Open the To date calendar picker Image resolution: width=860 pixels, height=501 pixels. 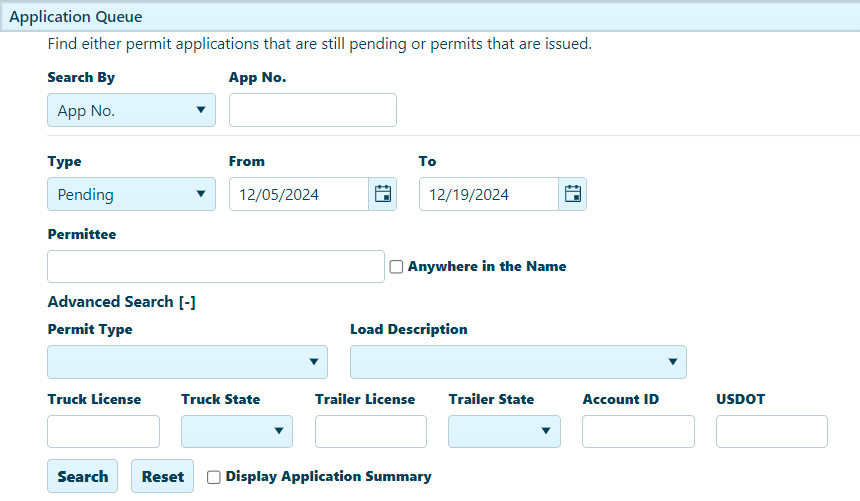pyautogui.click(x=572, y=195)
